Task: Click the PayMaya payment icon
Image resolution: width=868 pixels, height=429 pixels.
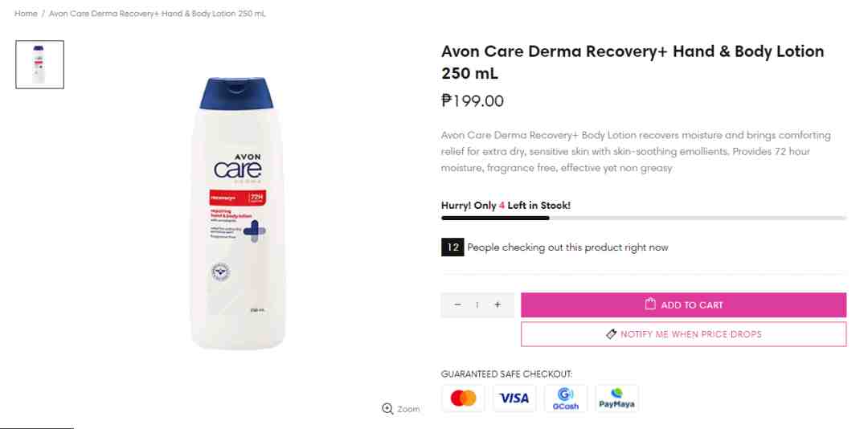Action: click(x=616, y=398)
